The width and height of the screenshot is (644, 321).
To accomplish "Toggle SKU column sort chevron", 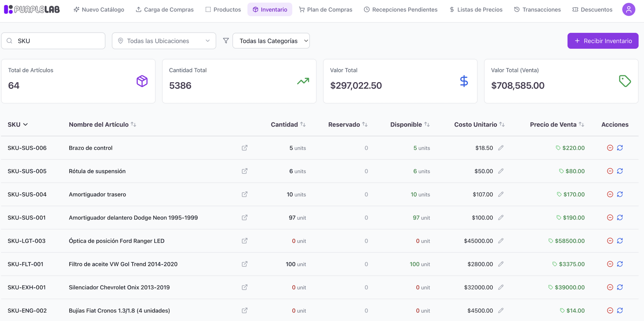I will pyautogui.click(x=25, y=124).
